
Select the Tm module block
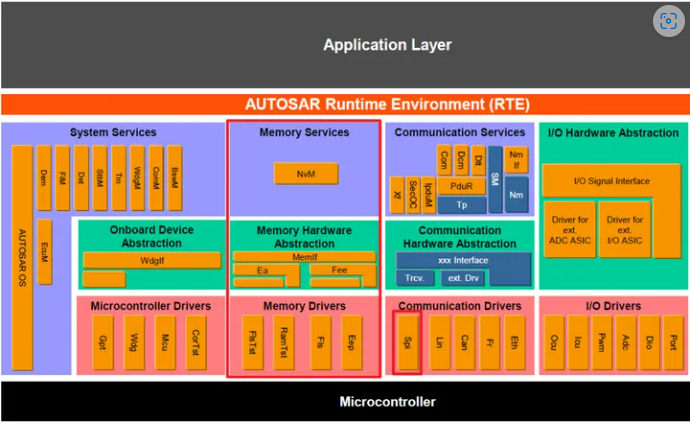point(119,178)
